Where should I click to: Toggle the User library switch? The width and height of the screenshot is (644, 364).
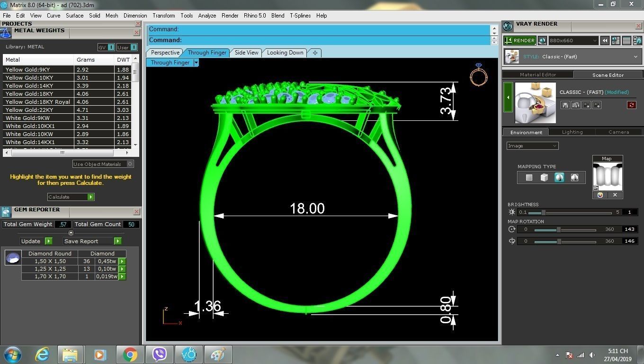[127, 47]
